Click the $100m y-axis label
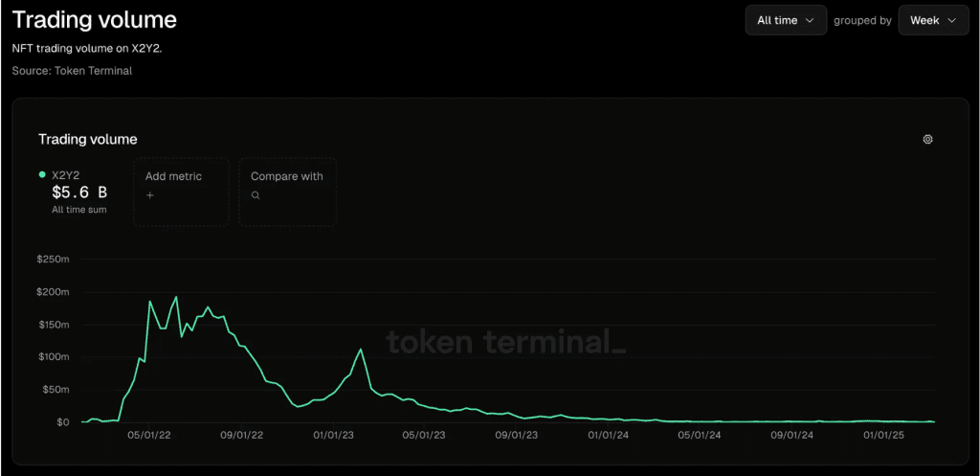 point(54,357)
